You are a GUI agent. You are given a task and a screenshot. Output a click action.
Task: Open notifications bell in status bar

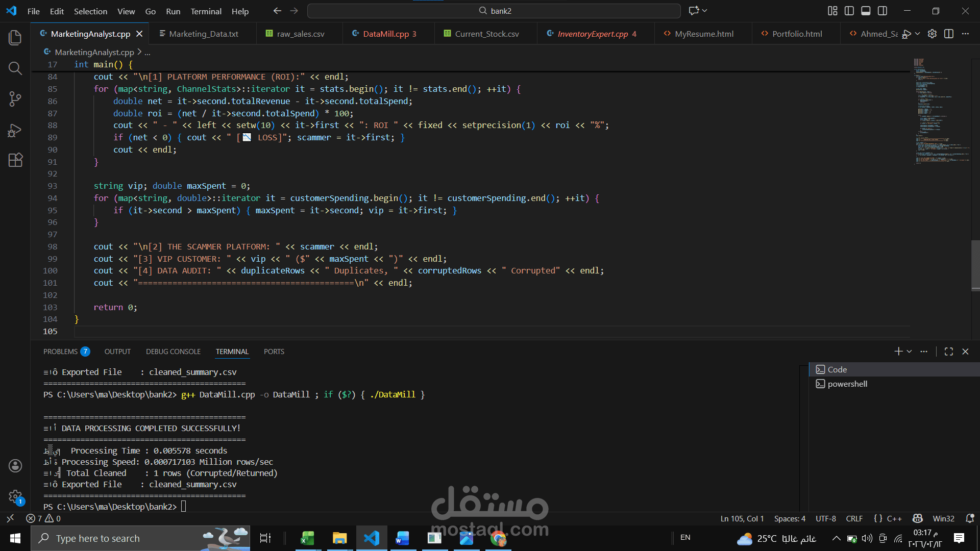pos(970,518)
